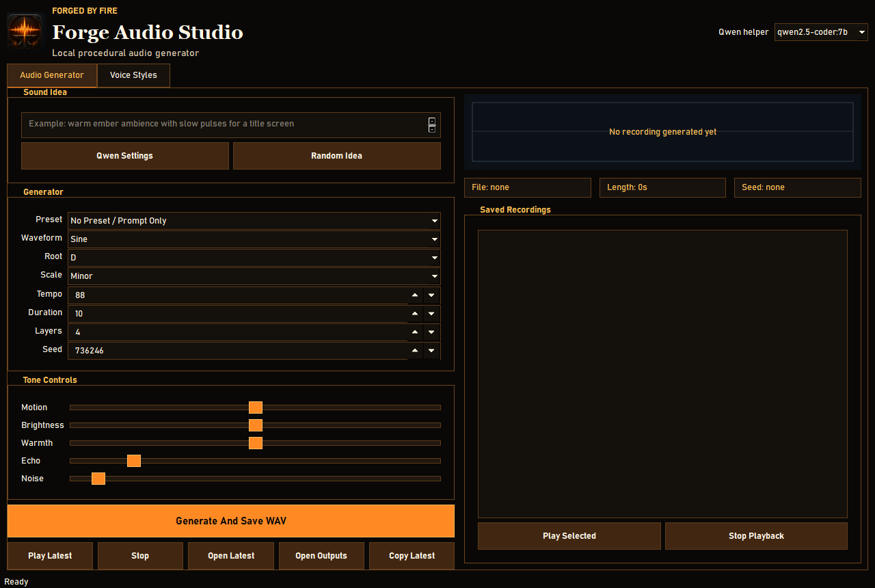Viewport: 875px width, 588px height.
Task: Click the Play Latest button
Action: (50, 556)
